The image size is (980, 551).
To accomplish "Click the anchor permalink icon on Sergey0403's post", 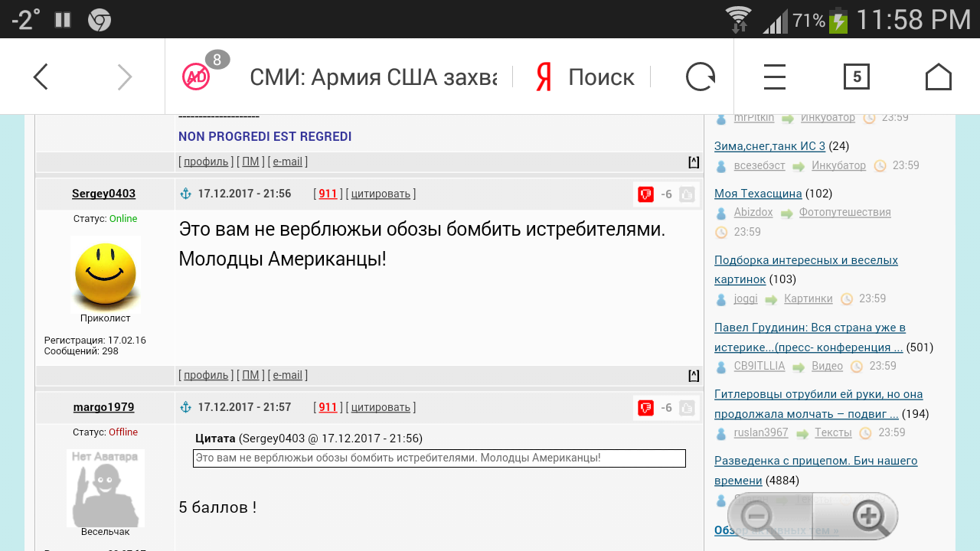I will tap(185, 194).
